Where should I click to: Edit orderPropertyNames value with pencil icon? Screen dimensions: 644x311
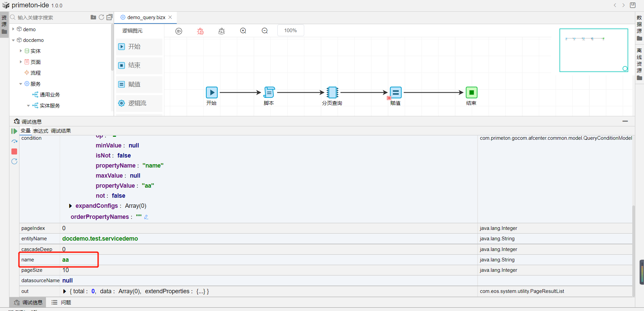pos(146,217)
